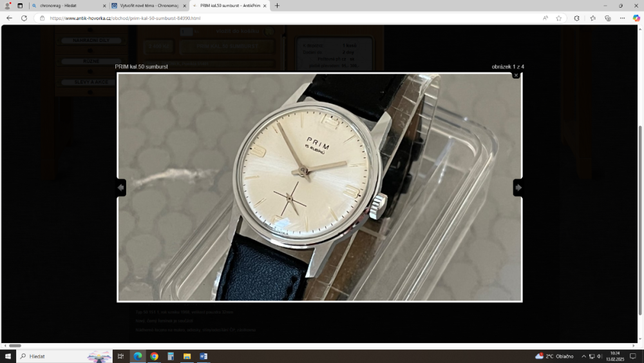
Task: Close the PRIM kal.50 sumburst tab
Action: click(265, 6)
